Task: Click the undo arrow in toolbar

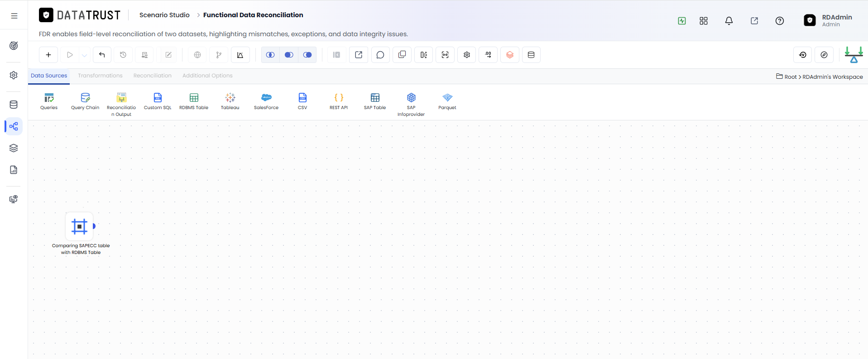Action: (x=102, y=55)
